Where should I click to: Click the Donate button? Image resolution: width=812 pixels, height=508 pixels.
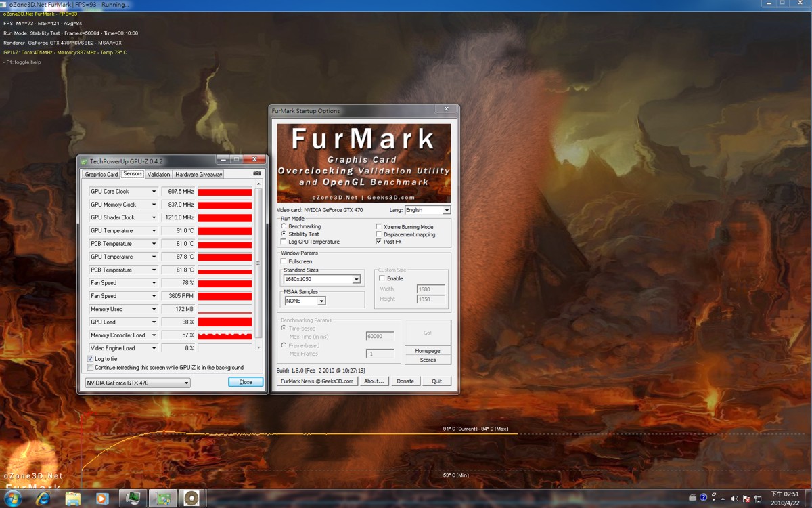pos(405,381)
